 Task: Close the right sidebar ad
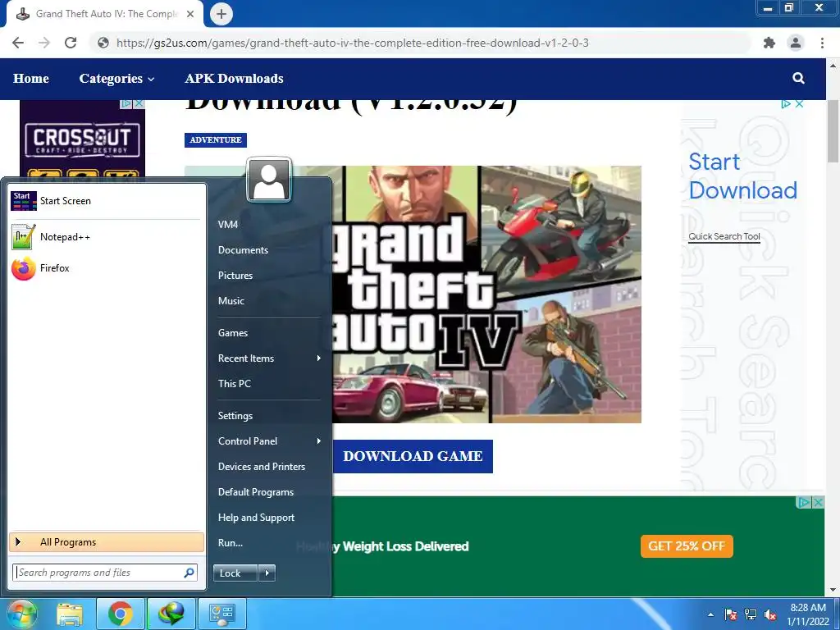click(x=799, y=104)
